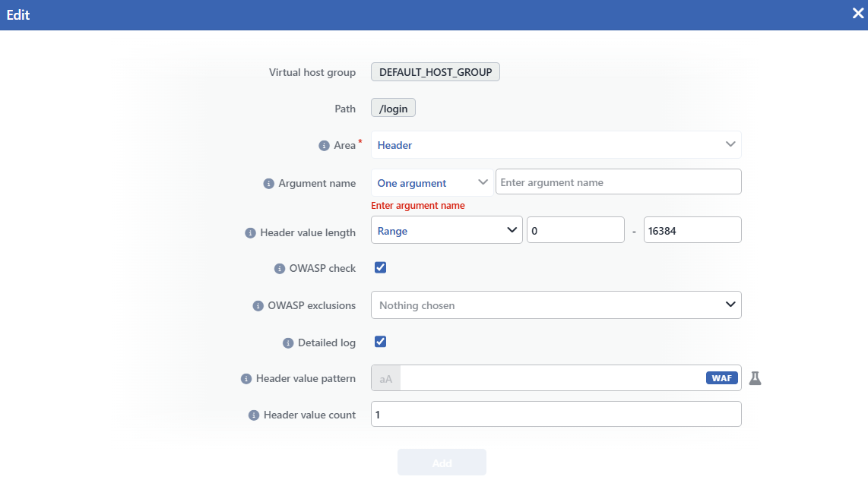Image resolution: width=868 pixels, height=483 pixels.
Task: Click the maximum length field showing 16384
Action: pyautogui.click(x=692, y=230)
